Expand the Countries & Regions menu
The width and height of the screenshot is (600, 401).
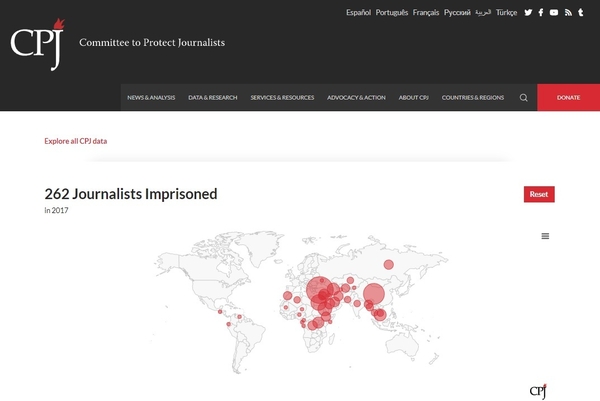click(x=473, y=98)
